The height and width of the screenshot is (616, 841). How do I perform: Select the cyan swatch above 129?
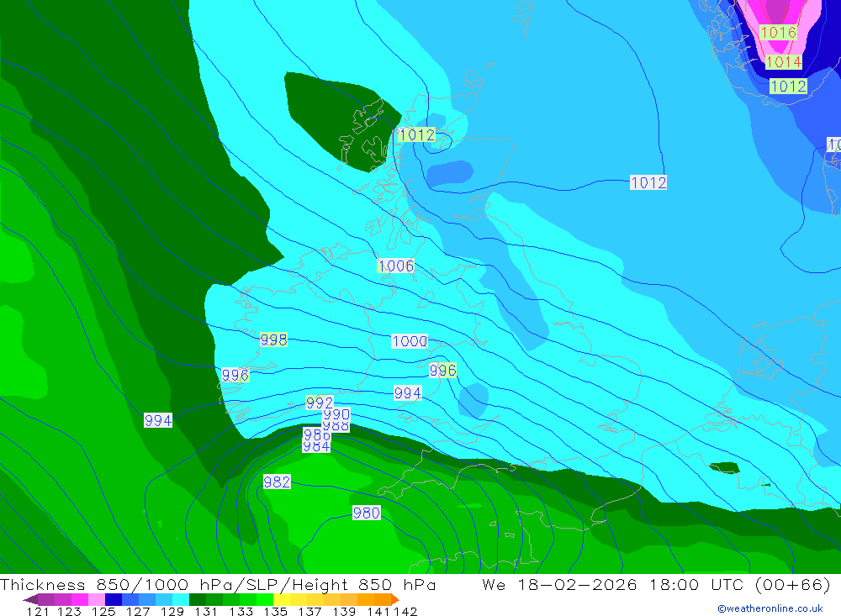tap(181, 599)
